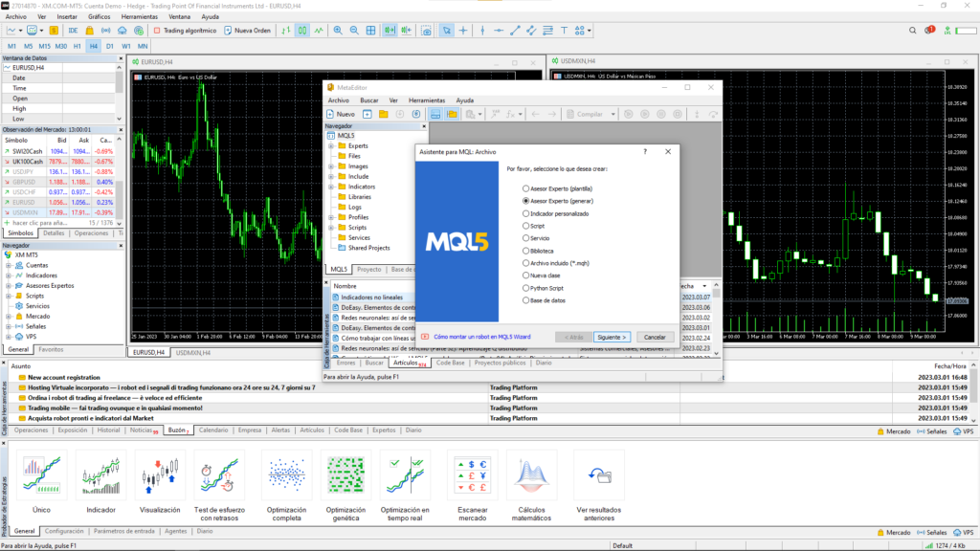Switch to Calendario tab in toolbox
Viewport: 980px width, 551px height.
click(213, 430)
